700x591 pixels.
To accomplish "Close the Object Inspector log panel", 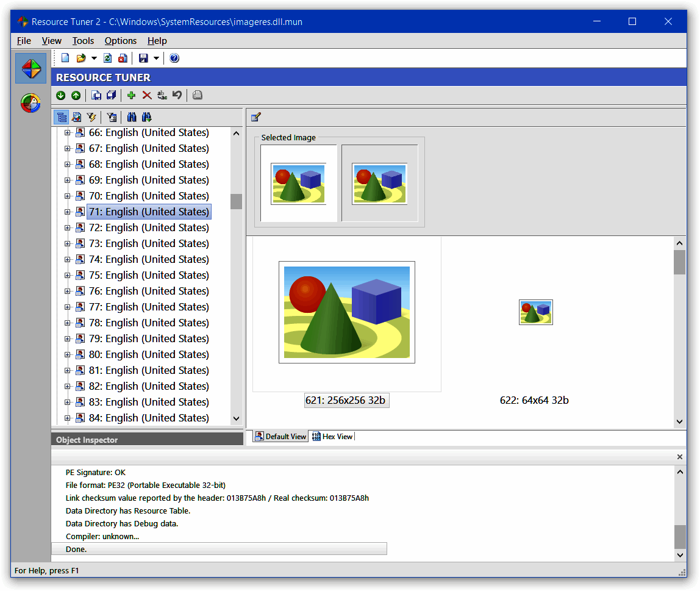I will pyautogui.click(x=679, y=456).
